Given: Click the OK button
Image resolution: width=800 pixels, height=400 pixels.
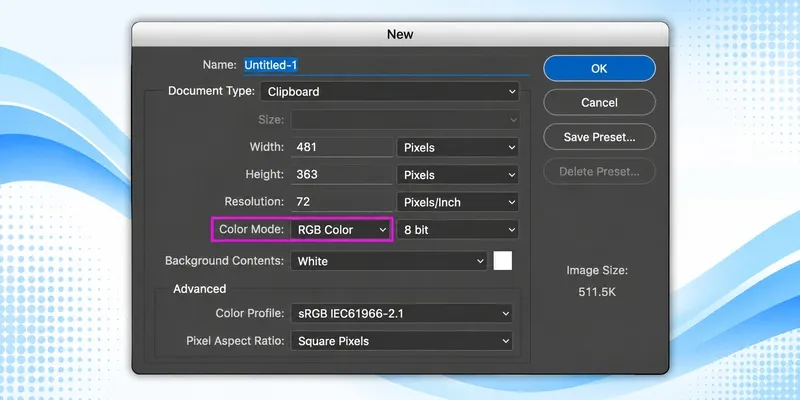Looking at the screenshot, I should point(599,68).
